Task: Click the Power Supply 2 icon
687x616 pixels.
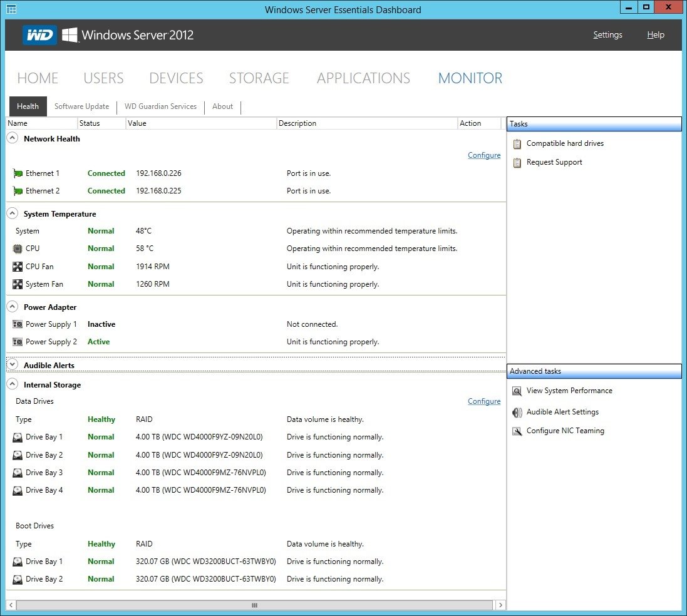Action: (18, 342)
